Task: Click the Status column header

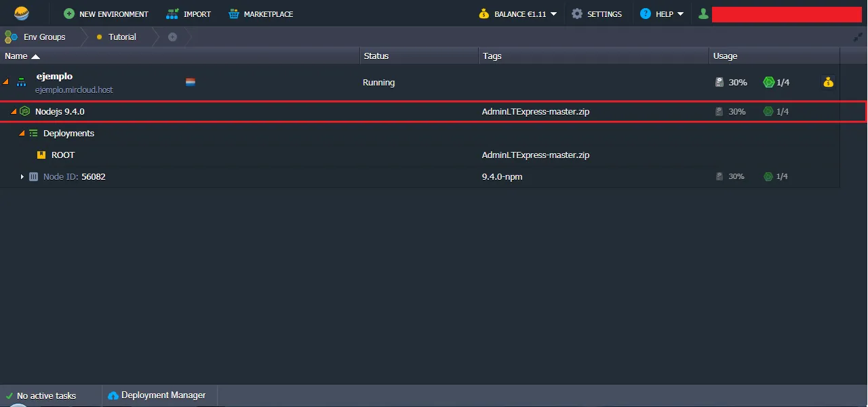Action: click(418, 56)
